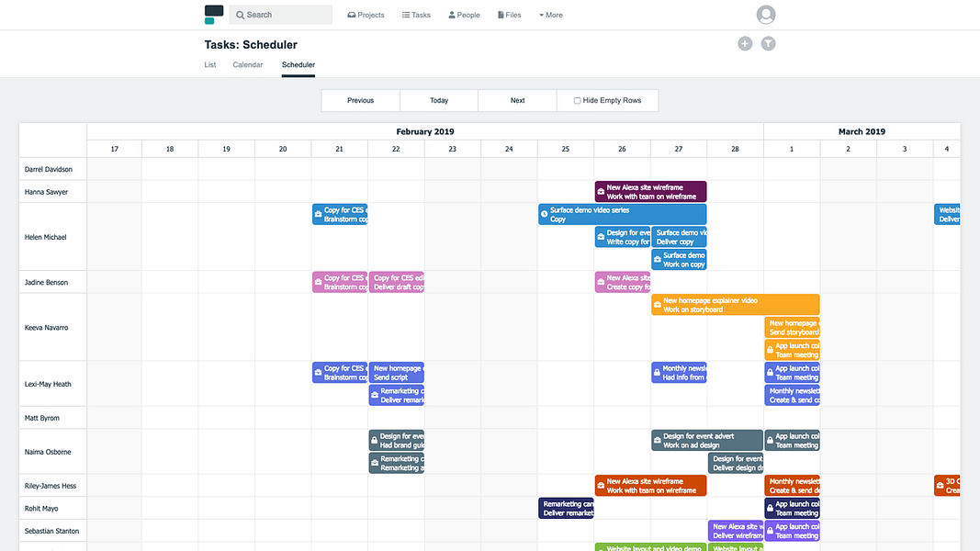Click the Helen Michael row name
The height and width of the screenshot is (551, 980).
[x=45, y=237]
